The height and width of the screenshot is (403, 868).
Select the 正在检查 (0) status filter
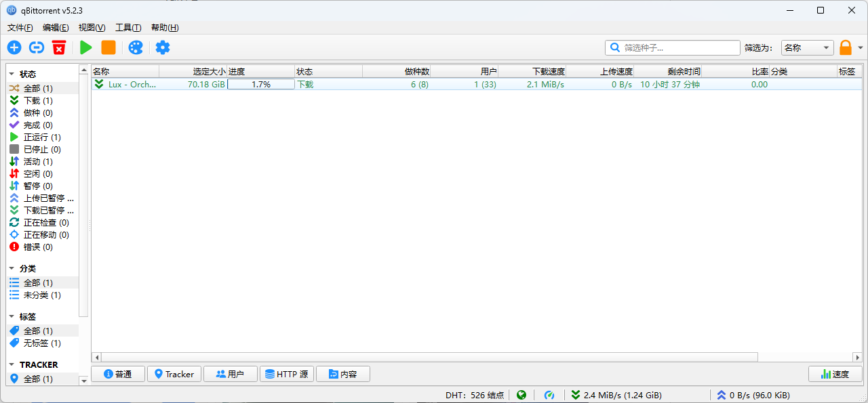coord(43,222)
